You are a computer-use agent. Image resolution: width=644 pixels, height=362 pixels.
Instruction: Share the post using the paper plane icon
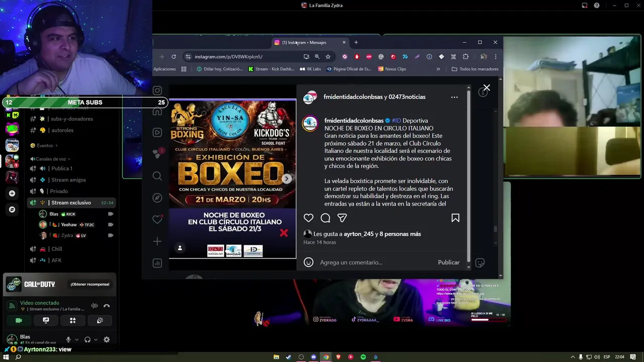[342, 218]
